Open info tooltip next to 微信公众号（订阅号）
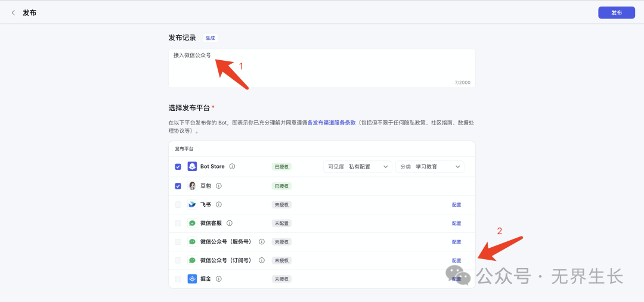Screen dimensions: 644x302 pos(262,260)
